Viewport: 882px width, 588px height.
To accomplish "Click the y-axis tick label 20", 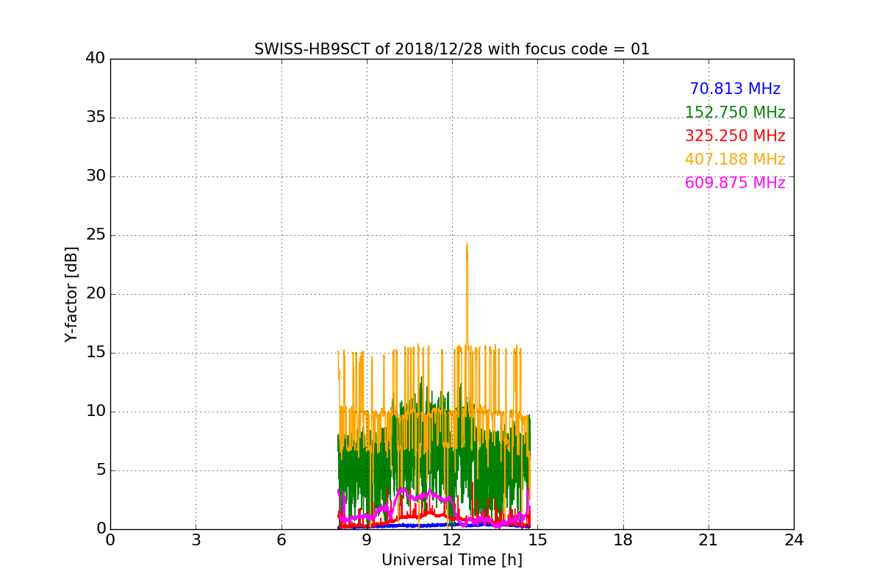I will pyautogui.click(x=96, y=294).
